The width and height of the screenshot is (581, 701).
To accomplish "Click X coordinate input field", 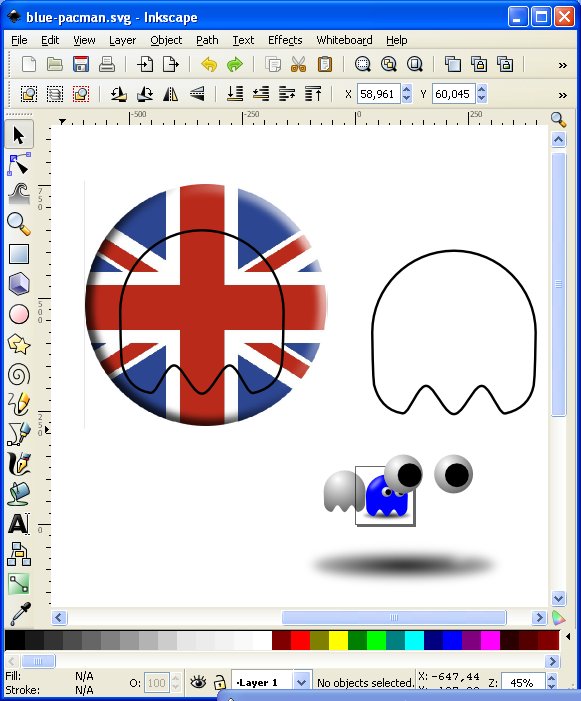I will coord(379,94).
